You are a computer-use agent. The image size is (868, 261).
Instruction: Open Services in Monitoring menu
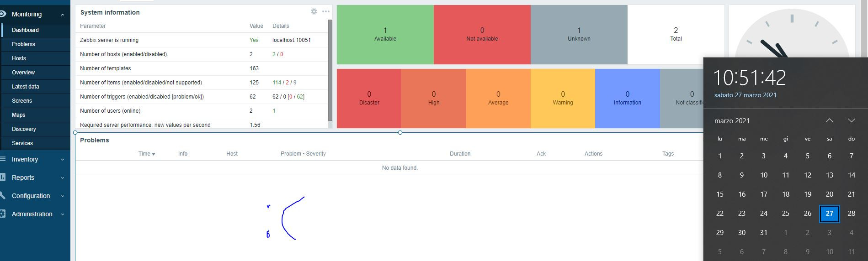pyautogui.click(x=35, y=143)
